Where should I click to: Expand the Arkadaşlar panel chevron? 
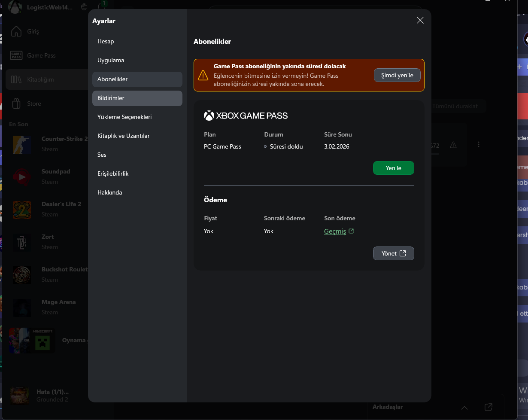(464, 408)
